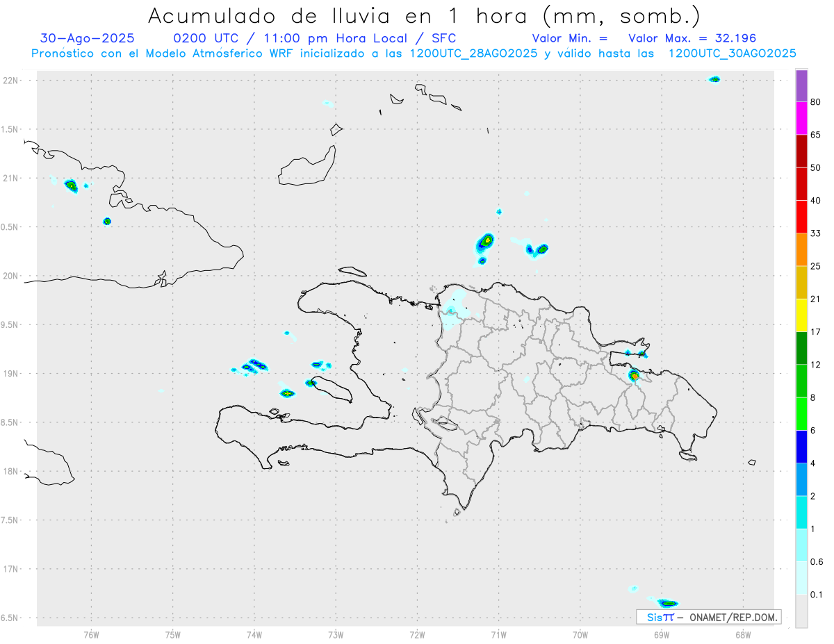The width and height of the screenshot is (834, 644).
Task: Click the '74W' longitude label
Action: click(x=254, y=634)
